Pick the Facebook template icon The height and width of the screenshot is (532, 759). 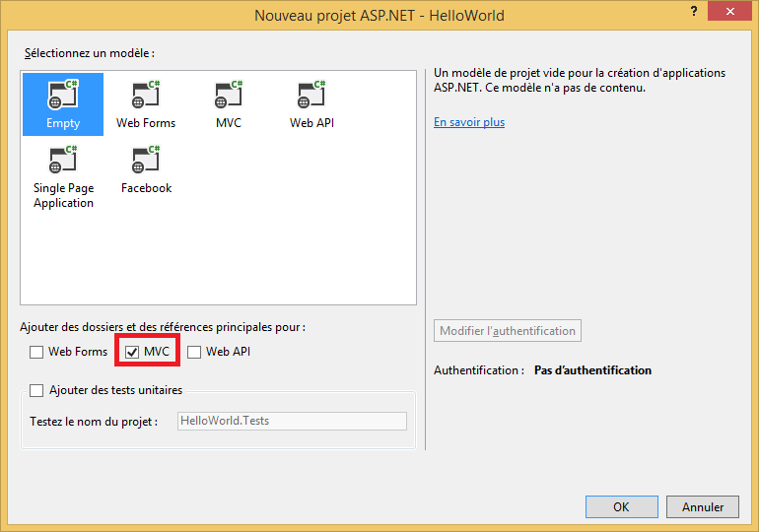coord(146,169)
